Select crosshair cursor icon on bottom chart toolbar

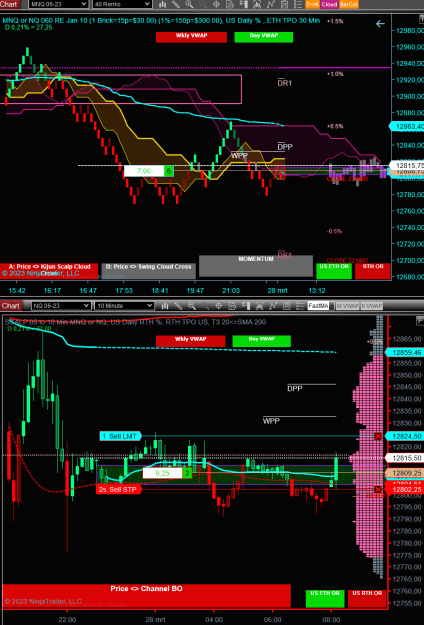click(218, 306)
